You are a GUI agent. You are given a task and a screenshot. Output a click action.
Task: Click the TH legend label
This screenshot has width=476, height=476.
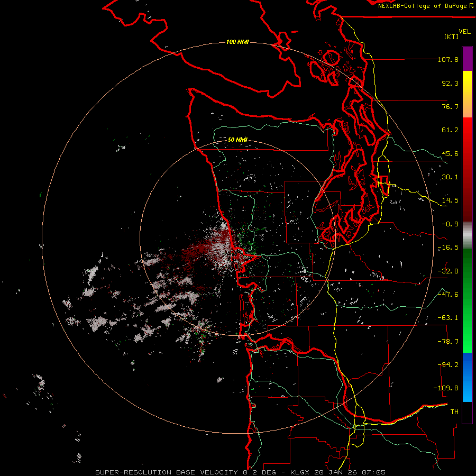coord(454,412)
